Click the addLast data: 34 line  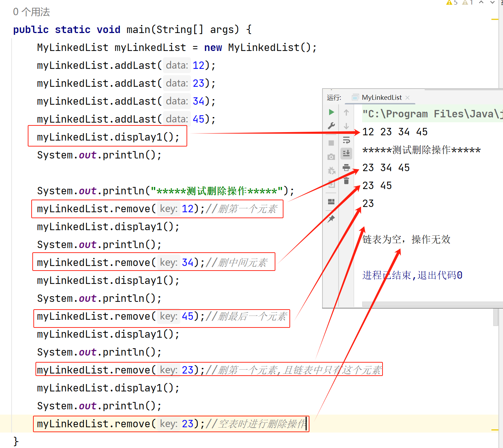pos(126,101)
